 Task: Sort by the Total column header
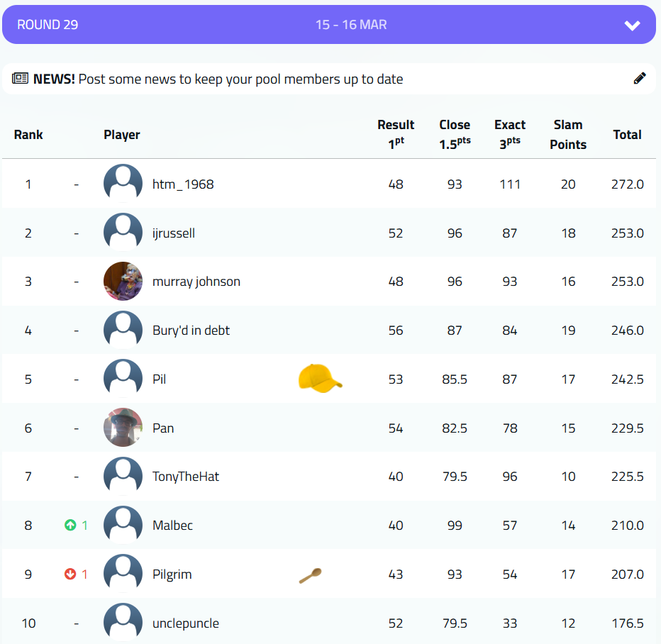pyautogui.click(x=627, y=135)
